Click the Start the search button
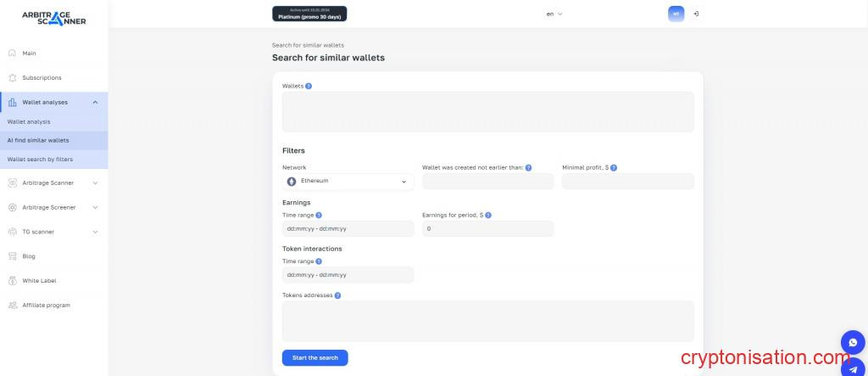Viewport: 868px width, 376px height. [315, 357]
